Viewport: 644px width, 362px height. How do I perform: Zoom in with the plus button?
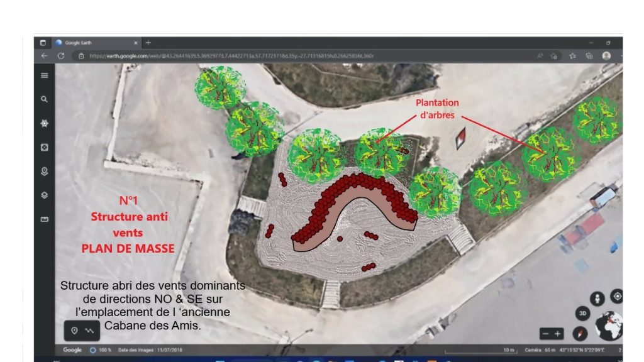click(x=558, y=333)
